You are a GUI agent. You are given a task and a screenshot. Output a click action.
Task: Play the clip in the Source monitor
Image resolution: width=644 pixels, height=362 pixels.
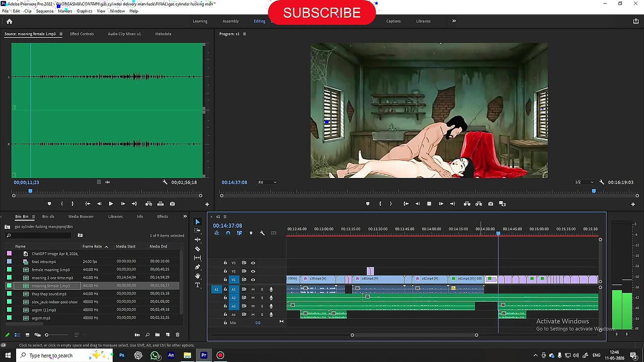[111, 204]
